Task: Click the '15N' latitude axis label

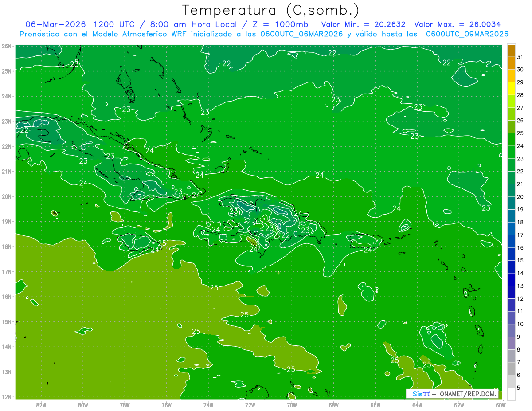Action: (x=7, y=321)
